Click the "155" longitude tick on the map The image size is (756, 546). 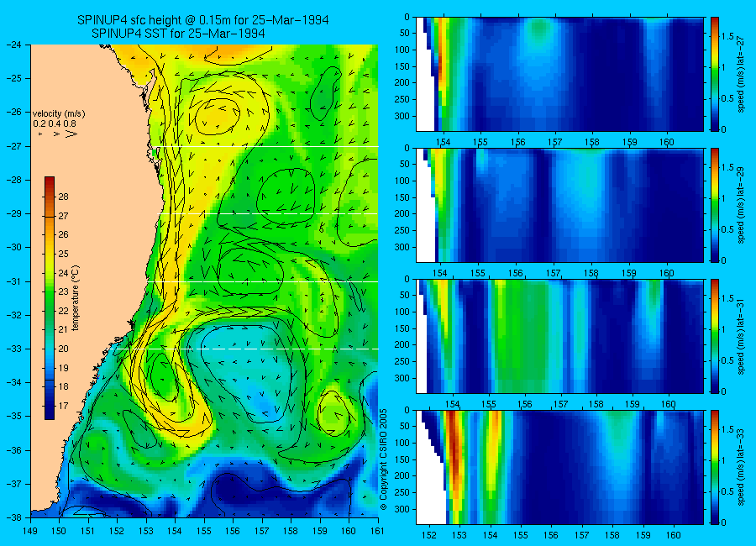click(204, 531)
